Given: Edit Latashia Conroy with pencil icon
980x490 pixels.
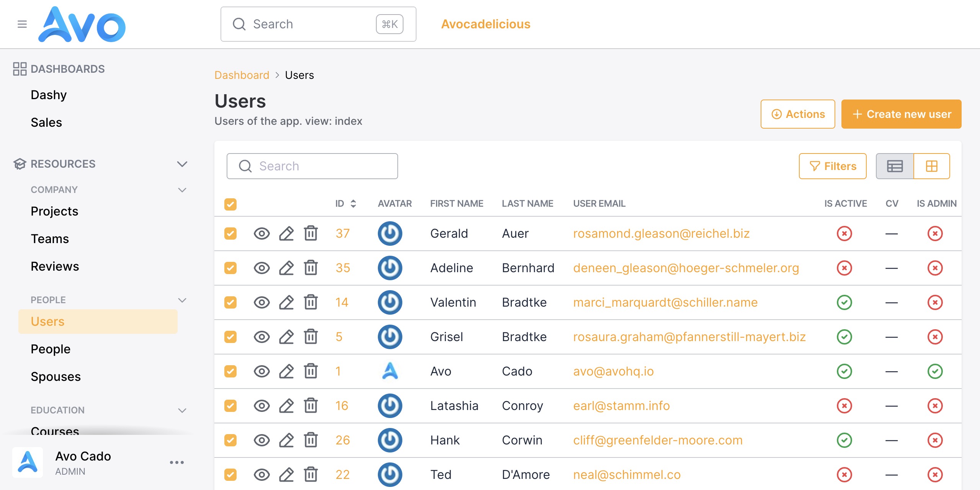Looking at the screenshot, I should 286,406.
